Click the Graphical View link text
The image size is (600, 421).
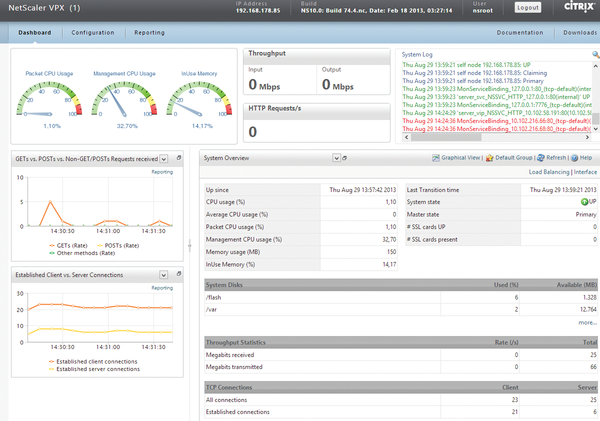(461, 158)
